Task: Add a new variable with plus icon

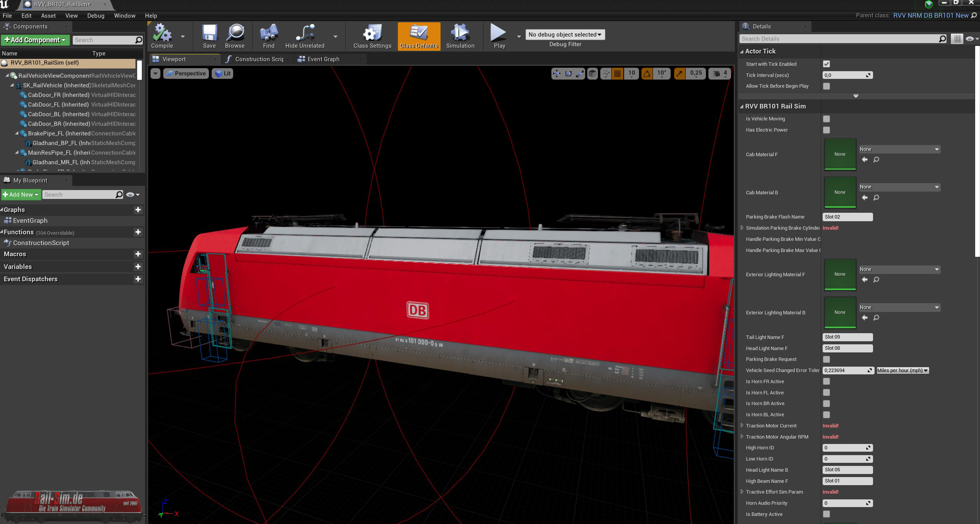Action: click(138, 267)
